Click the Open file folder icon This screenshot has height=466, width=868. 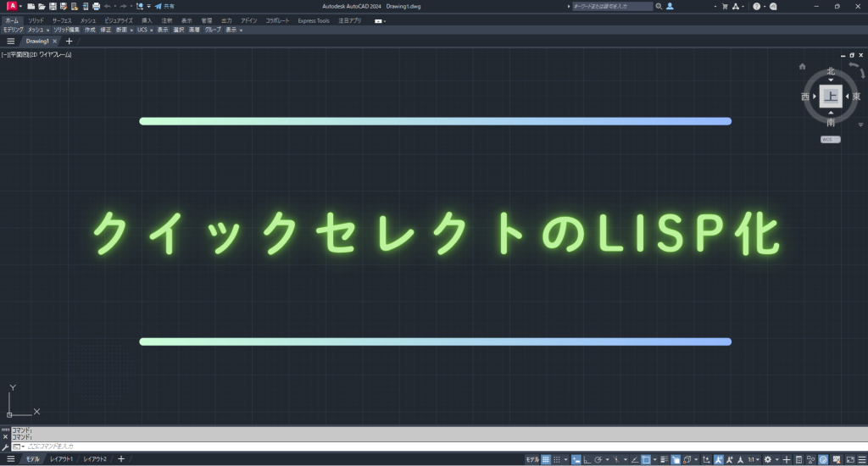(x=42, y=6)
